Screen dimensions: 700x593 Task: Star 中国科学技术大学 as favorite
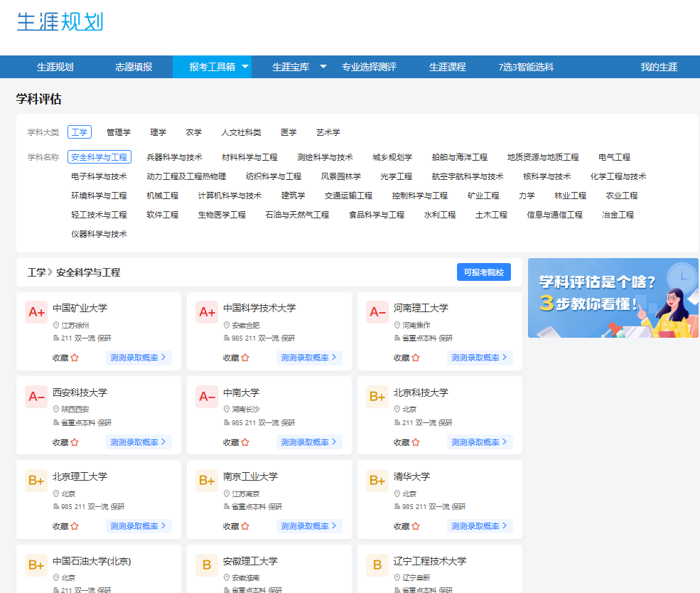click(245, 358)
